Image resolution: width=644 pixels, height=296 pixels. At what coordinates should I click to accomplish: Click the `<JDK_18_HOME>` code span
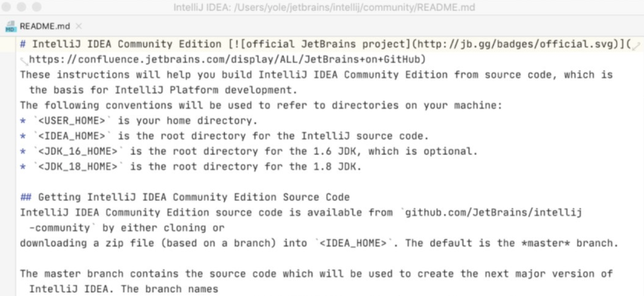point(78,166)
